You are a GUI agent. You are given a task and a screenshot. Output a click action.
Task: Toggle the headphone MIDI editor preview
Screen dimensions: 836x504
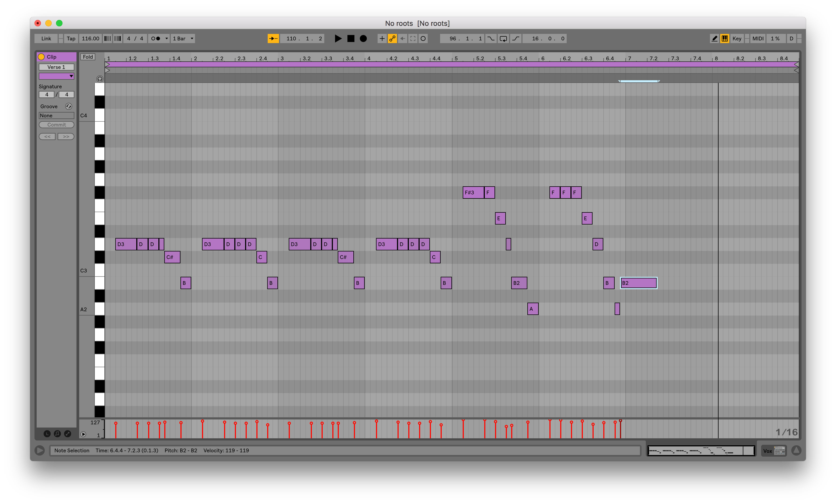tap(100, 79)
